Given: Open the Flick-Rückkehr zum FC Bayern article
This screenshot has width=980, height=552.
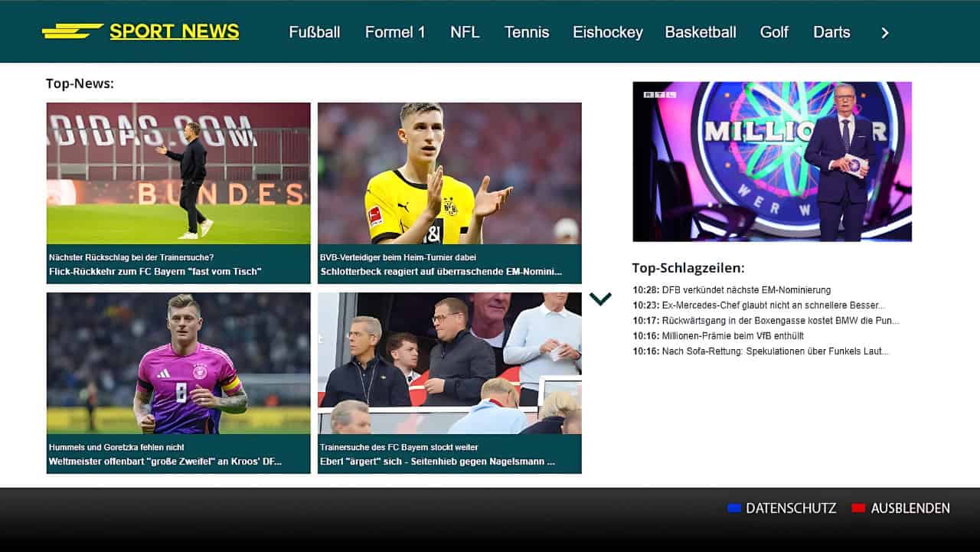Looking at the screenshot, I should click(178, 193).
